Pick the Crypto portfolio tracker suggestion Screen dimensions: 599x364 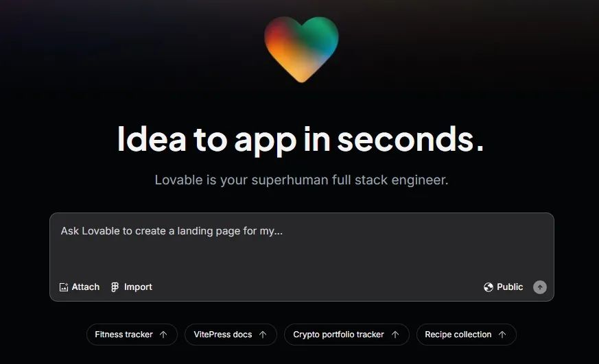tap(338, 335)
